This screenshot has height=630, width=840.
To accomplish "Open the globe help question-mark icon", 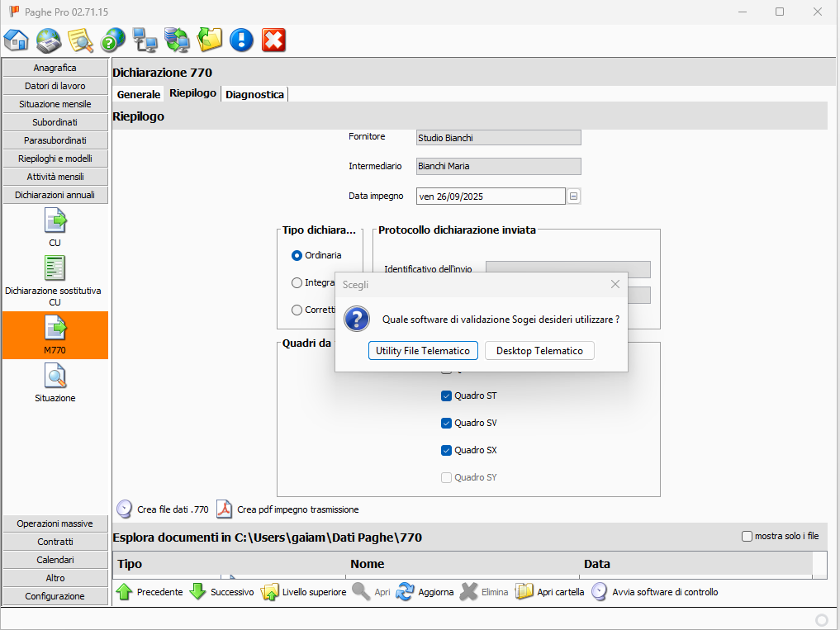I will 112,40.
